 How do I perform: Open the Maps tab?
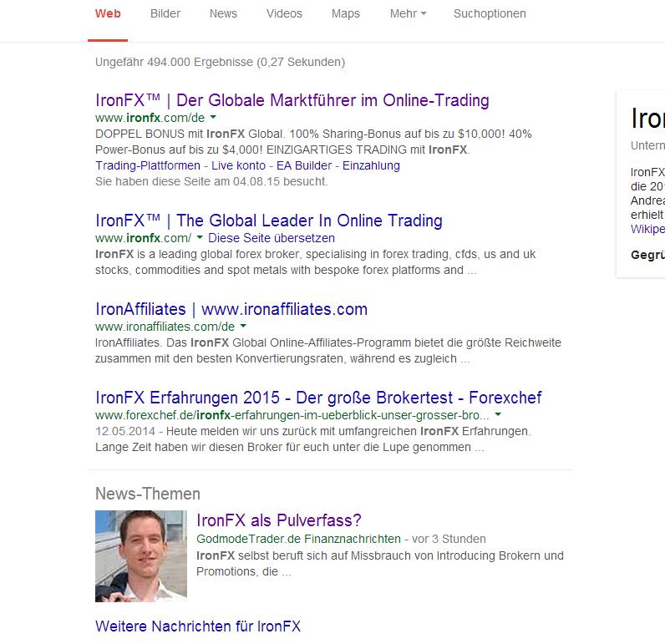(346, 13)
